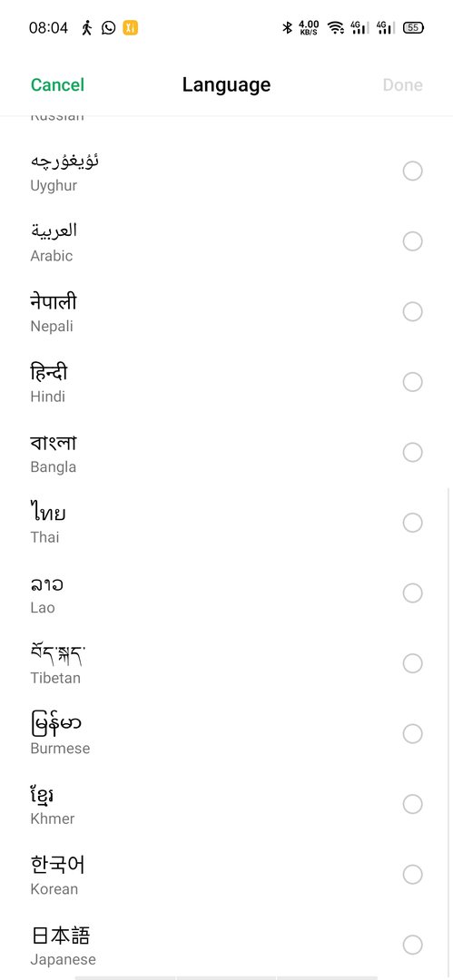
Task: Select the Tibetan language row
Action: pyautogui.click(x=227, y=663)
